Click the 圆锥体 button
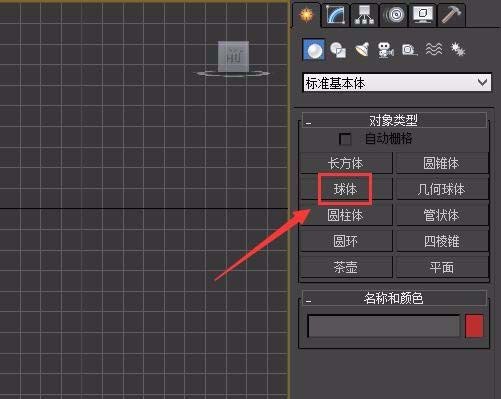Screen dimensions: 501x399 (x=441, y=163)
